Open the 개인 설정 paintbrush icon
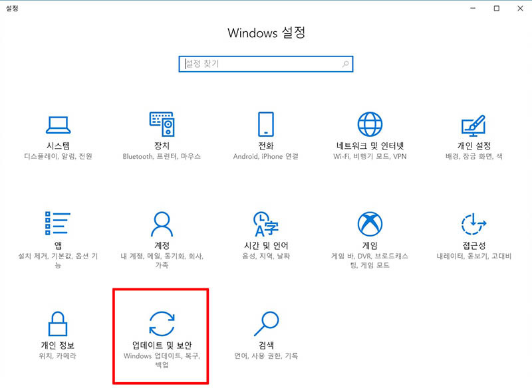The width and height of the screenshot is (532, 392). click(473, 124)
